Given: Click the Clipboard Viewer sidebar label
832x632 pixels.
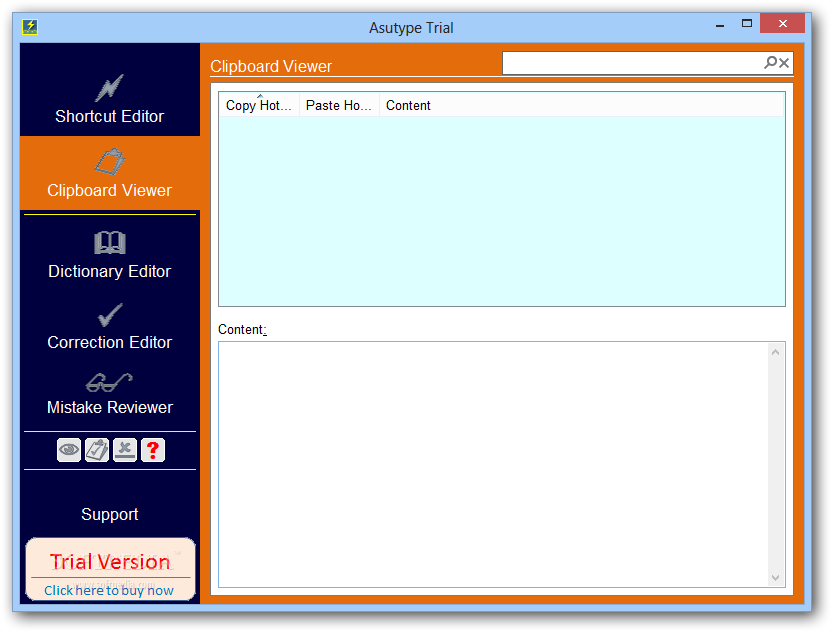Looking at the screenshot, I should pos(110,191).
